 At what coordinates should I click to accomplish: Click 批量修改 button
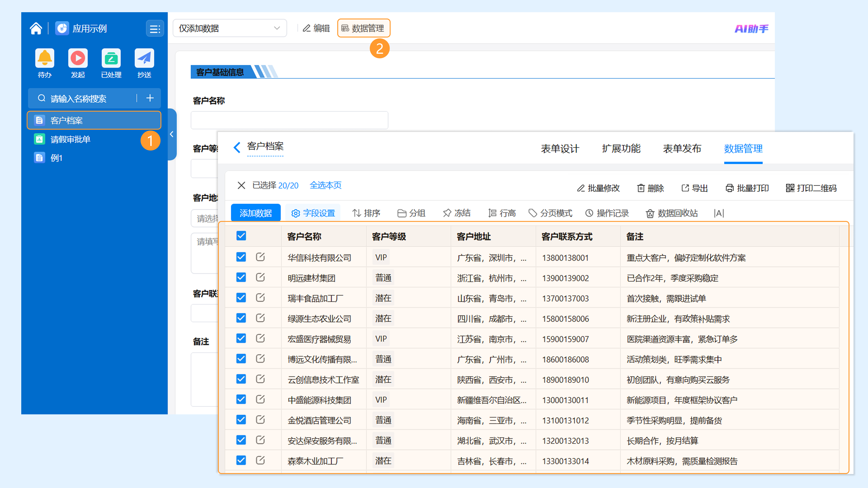point(598,188)
